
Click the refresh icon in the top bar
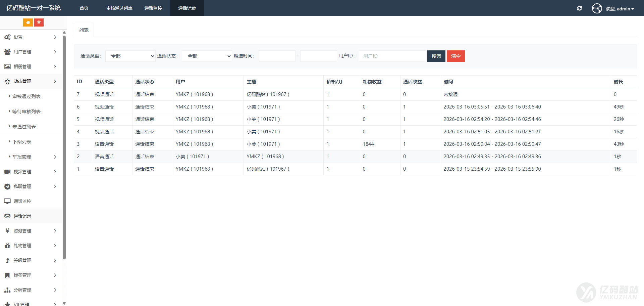[x=579, y=8]
